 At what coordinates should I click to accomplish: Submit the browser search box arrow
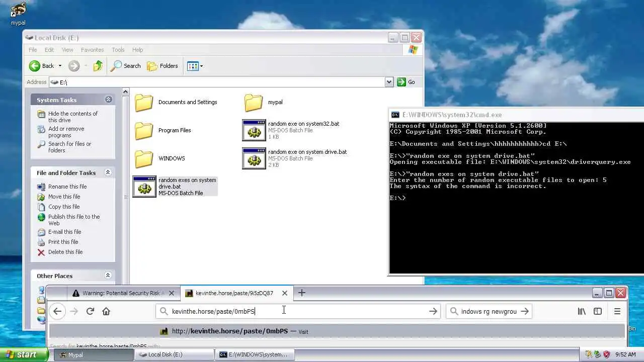(x=525, y=311)
